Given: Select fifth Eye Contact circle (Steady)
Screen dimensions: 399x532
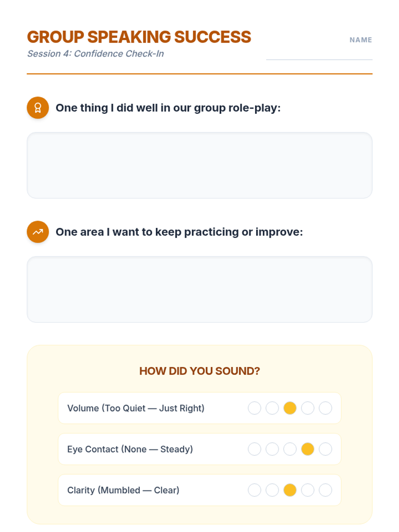Looking at the screenshot, I should point(325,449).
